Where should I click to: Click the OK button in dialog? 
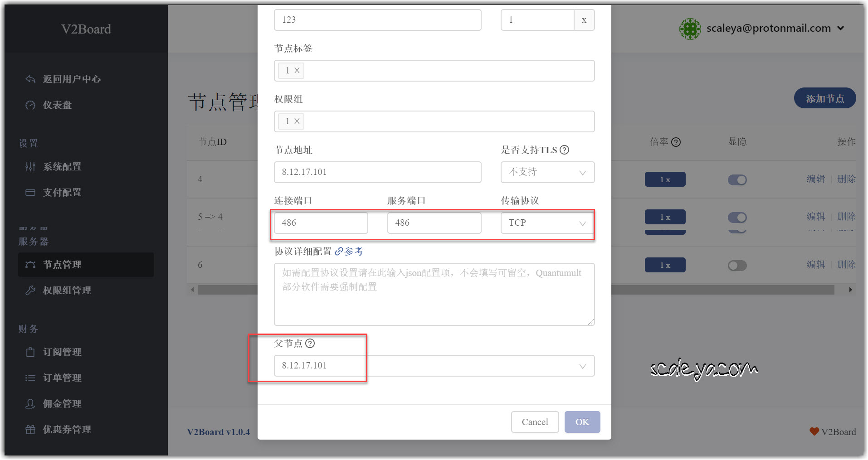(582, 422)
